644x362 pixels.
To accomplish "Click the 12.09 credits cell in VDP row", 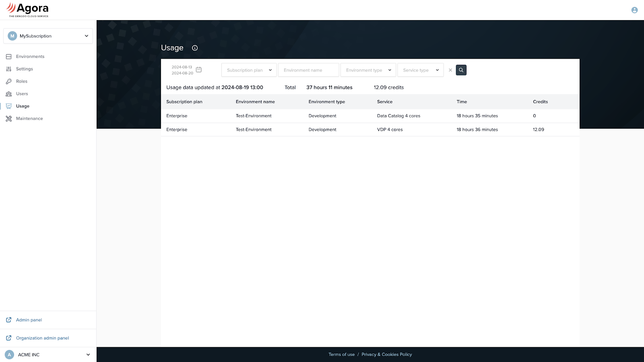I will coord(539,130).
